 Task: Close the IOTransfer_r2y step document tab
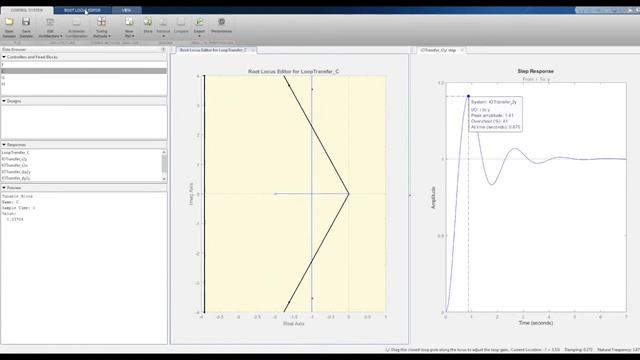[462, 50]
